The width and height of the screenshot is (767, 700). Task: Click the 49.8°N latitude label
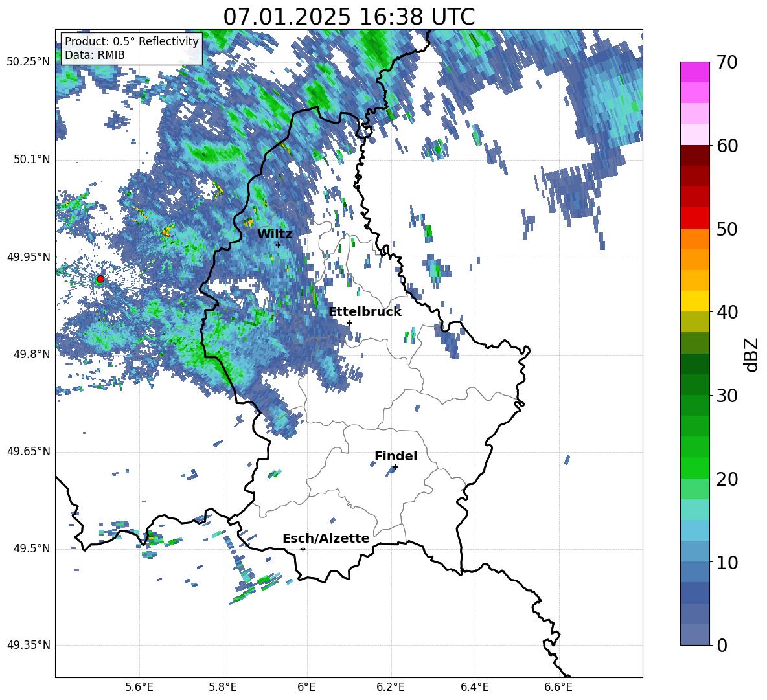click(x=31, y=354)
